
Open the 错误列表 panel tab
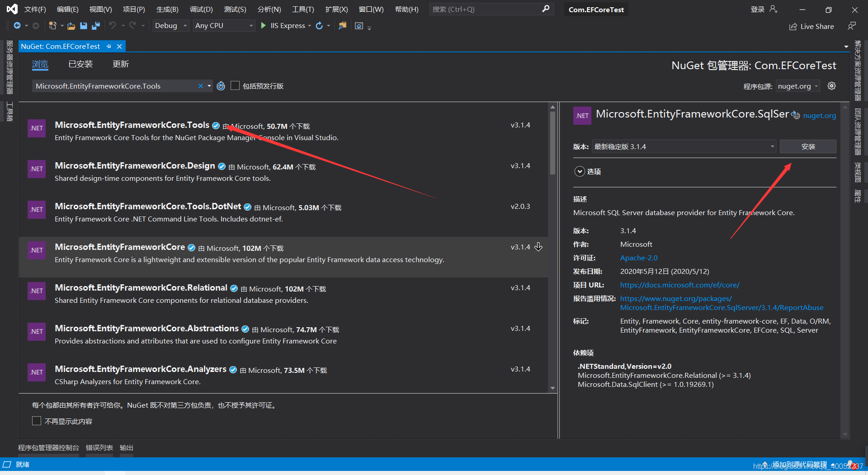click(99, 447)
